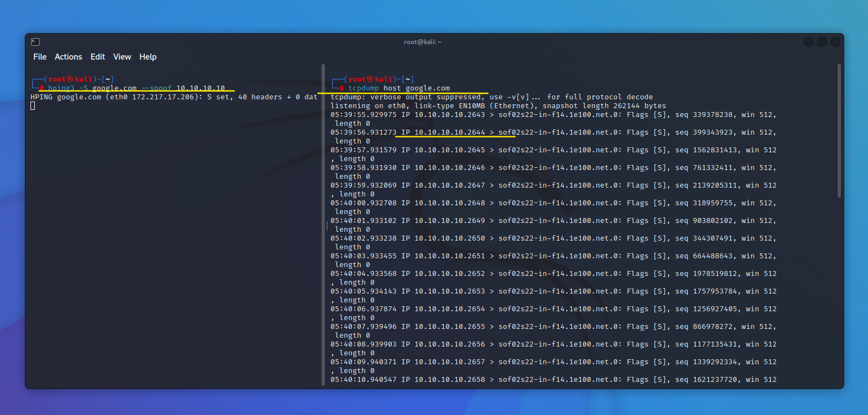Click source address 10.10.10.10.2648
The height and width of the screenshot is (415, 868).
[450, 203]
